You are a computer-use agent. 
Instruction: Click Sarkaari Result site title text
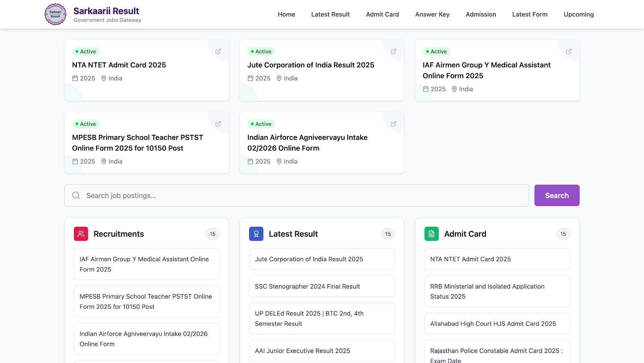point(106,11)
